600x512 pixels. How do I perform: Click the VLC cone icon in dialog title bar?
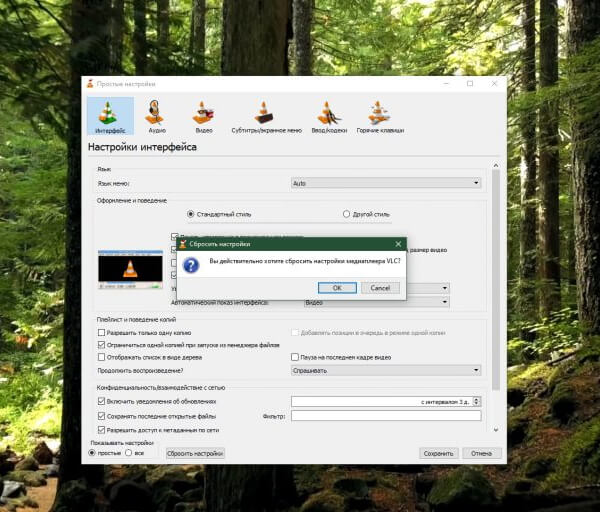pyautogui.click(x=183, y=244)
